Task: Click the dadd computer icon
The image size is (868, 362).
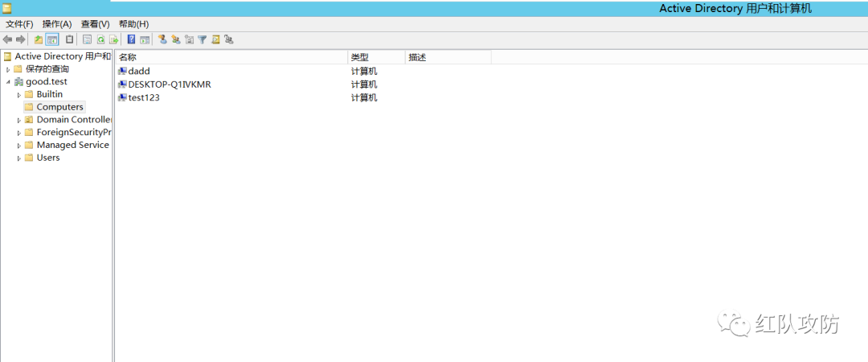Action: (x=122, y=71)
